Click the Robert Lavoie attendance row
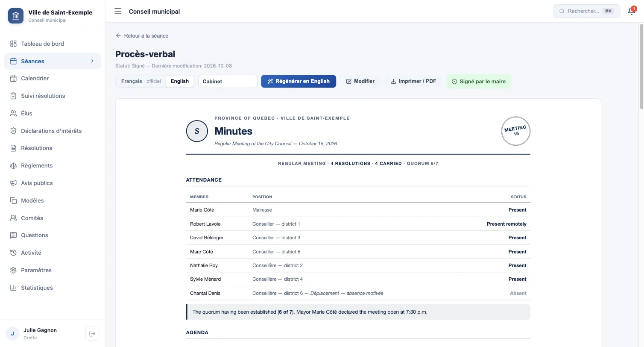Screen dimensions: 644x347 pos(358,224)
